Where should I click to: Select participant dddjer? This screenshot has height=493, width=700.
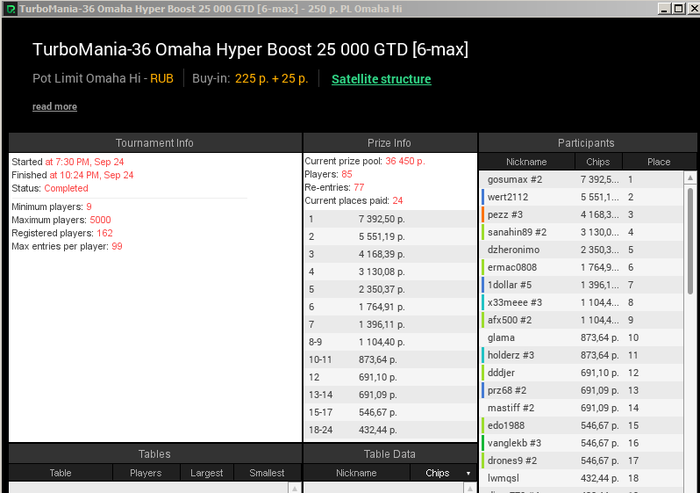pos(581,373)
